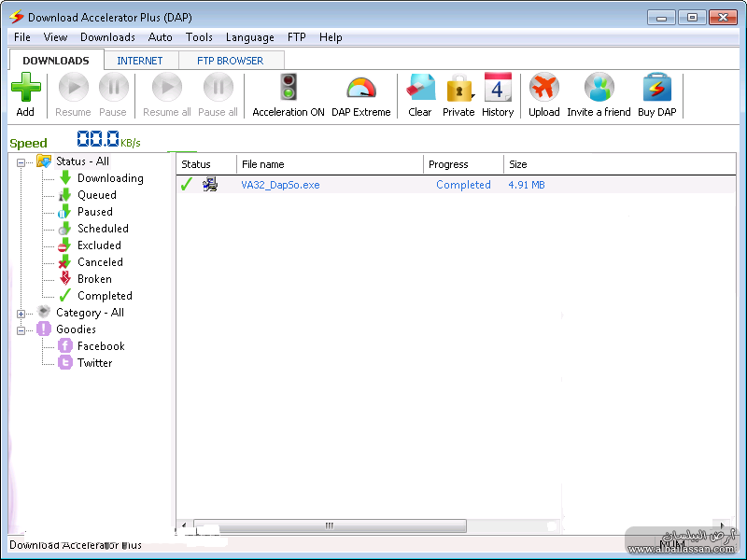The image size is (747, 560).
Task: Collapse the Goodies tree branch
Action: 21,330
